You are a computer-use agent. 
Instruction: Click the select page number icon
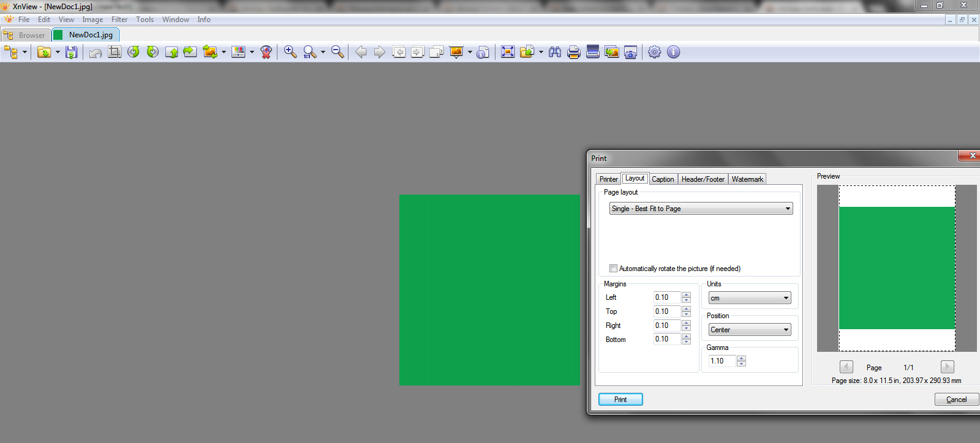coord(437,52)
